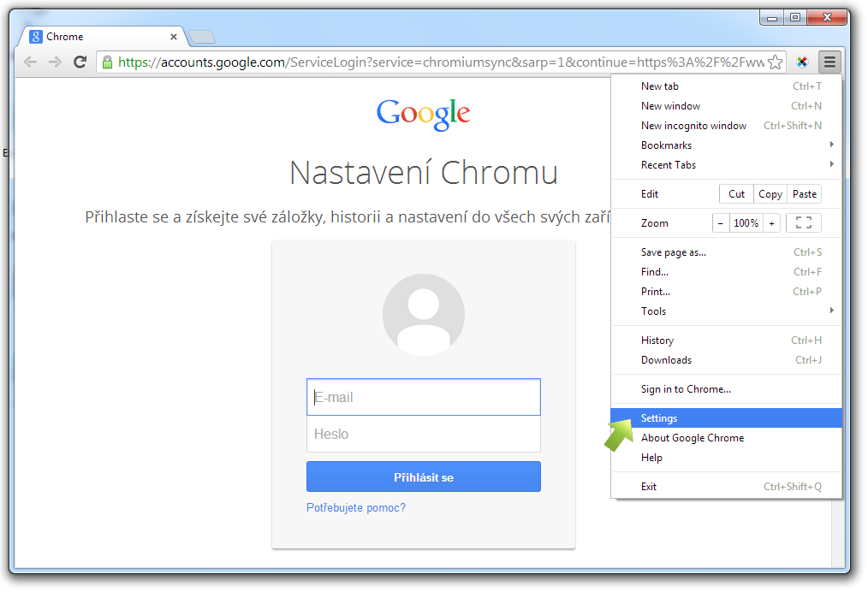Click the Google logo
The image size is (868, 592).
click(424, 114)
